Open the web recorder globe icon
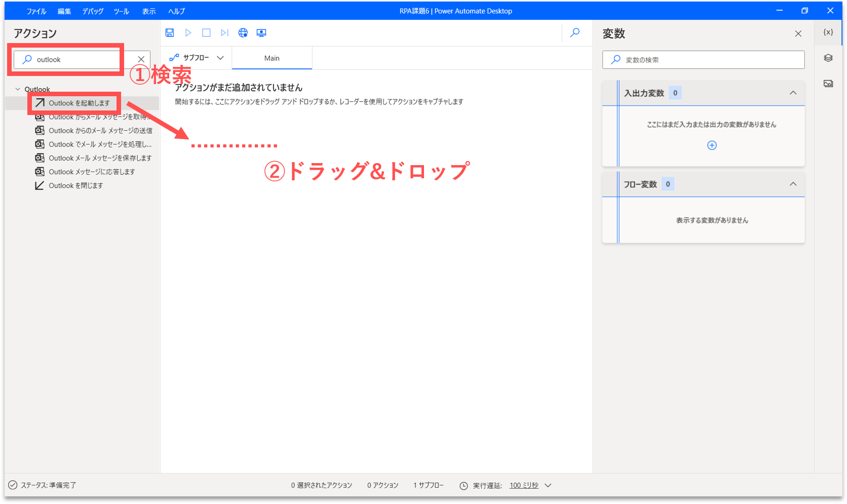Image resolution: width=847 pixels, height=504 pixels. tap(243, 33)
